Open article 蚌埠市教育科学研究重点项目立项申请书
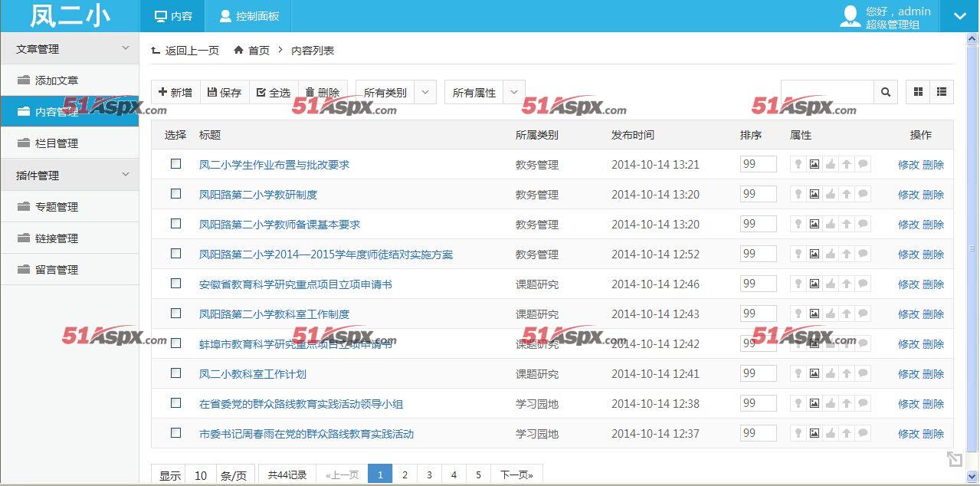The height and width of the screenshot is (486, 980). tap(296, 343)
